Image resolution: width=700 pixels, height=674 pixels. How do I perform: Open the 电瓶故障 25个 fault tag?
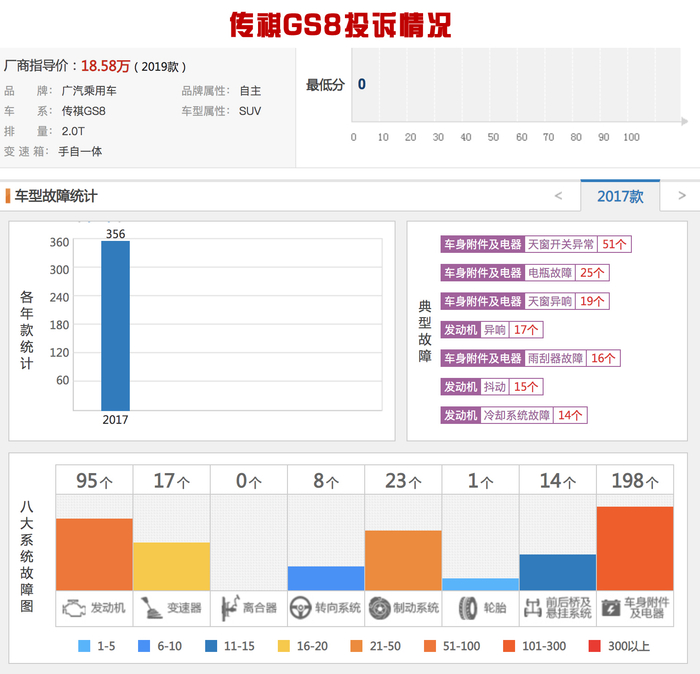(525, 273)
